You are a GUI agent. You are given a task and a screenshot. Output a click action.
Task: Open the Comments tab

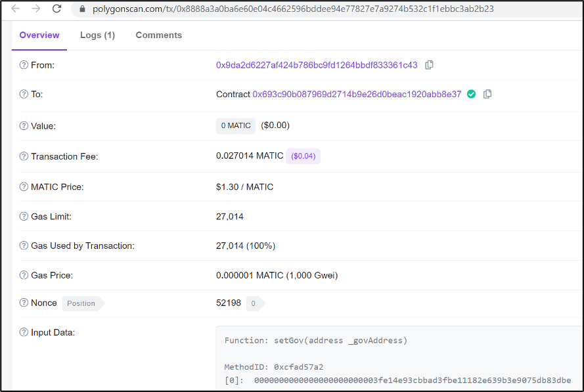pos(159,35)
